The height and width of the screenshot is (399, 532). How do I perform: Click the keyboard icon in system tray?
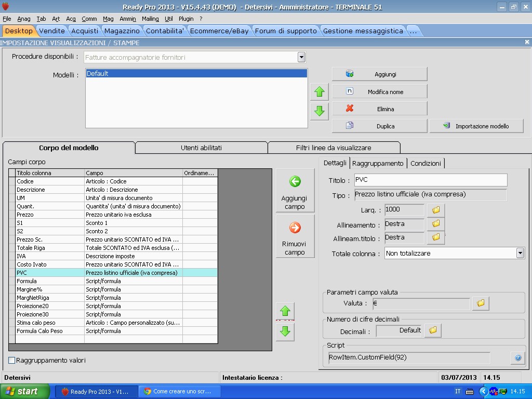coord(470,392)
